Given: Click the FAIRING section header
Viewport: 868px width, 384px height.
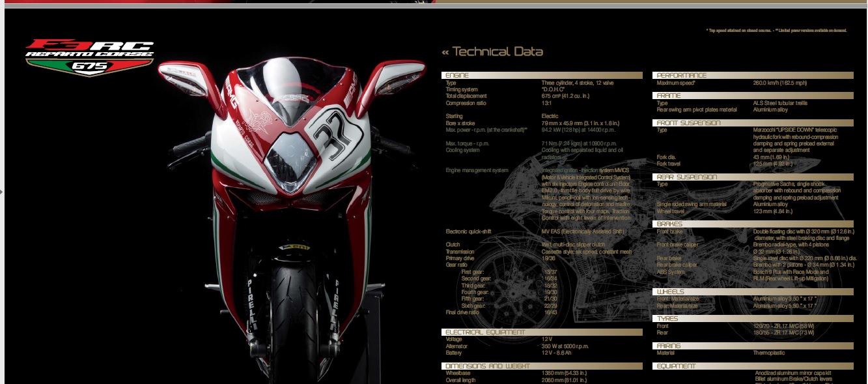Looking at the screenshot, I should [753, 346].
